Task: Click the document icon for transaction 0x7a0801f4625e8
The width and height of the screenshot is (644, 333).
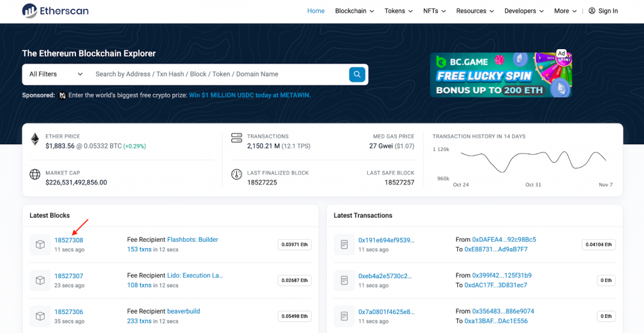Action: click(x=344, y=316)
